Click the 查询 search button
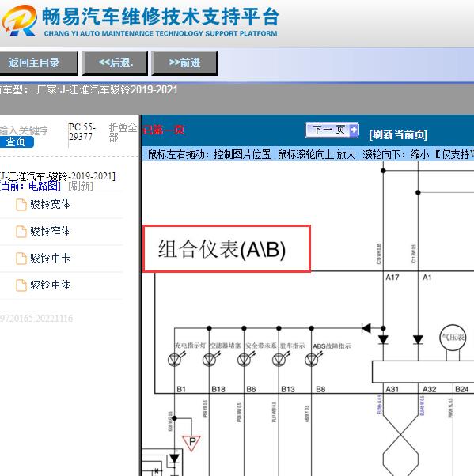 click(17, 142)
